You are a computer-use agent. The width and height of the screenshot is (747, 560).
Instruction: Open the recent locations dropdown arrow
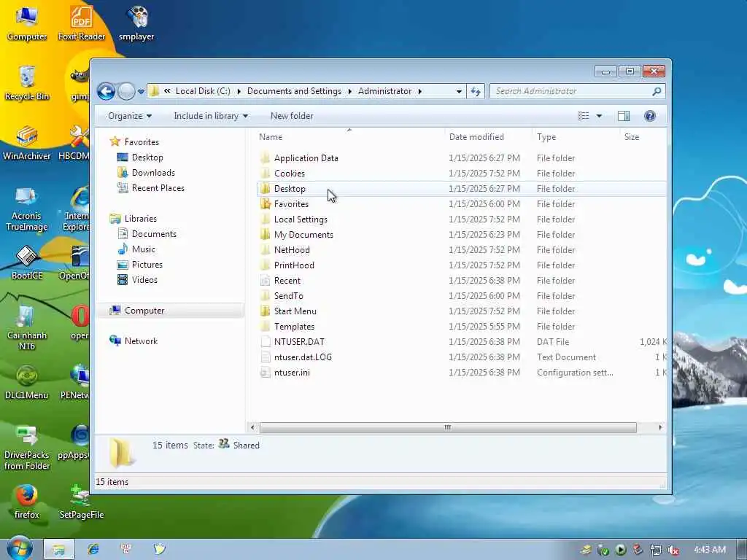point(141,91)
